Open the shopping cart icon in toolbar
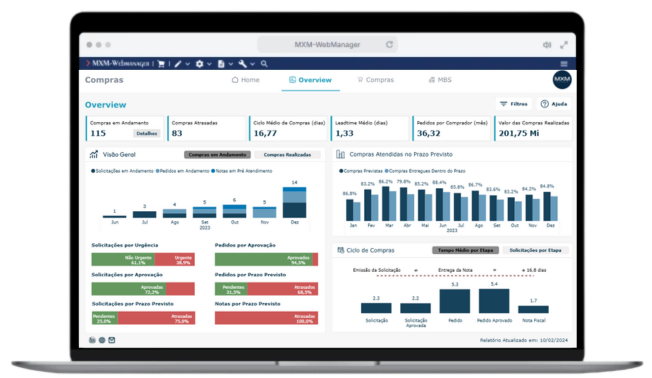The height and width of the screenshot is (378, 652). pos(161,64)
